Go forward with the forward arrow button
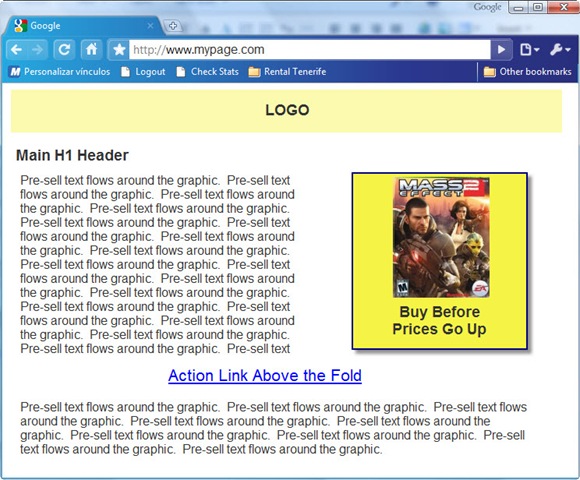This screenshot has height=480, width=580. [37, 50]
